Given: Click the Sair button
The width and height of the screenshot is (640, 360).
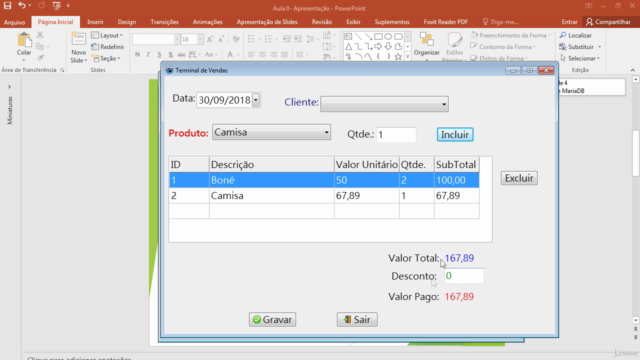Looking at the screenshot, I should tap(357, 320).
